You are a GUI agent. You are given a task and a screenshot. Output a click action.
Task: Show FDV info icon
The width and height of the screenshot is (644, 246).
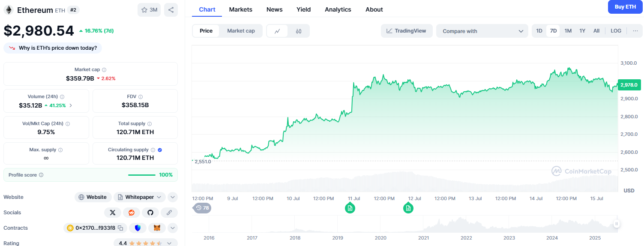click(141, 97)
